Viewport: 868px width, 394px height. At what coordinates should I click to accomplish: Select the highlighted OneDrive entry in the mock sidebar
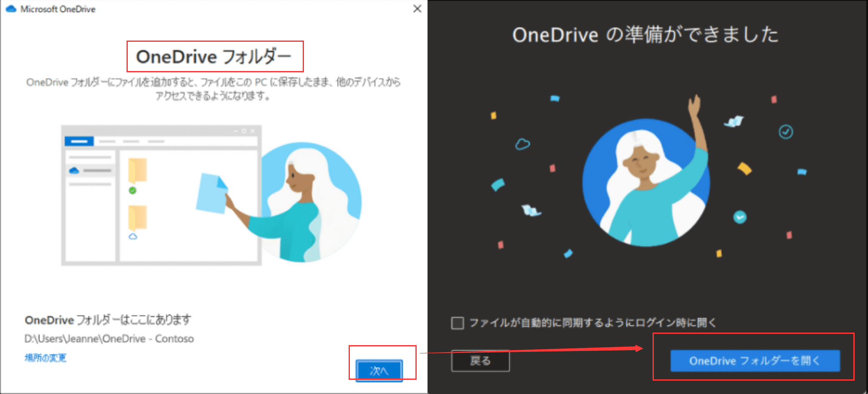tap(89, 170)
